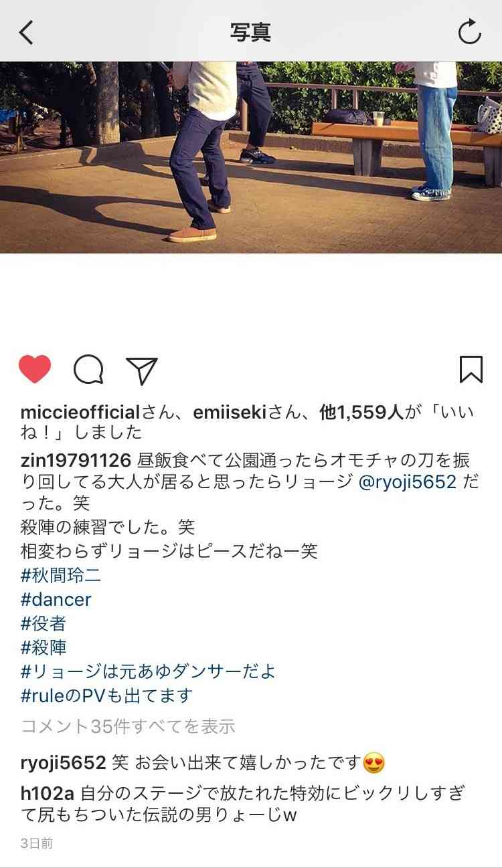
Task: Tap the @ryoji5652 mention
Action: point(407,483)
